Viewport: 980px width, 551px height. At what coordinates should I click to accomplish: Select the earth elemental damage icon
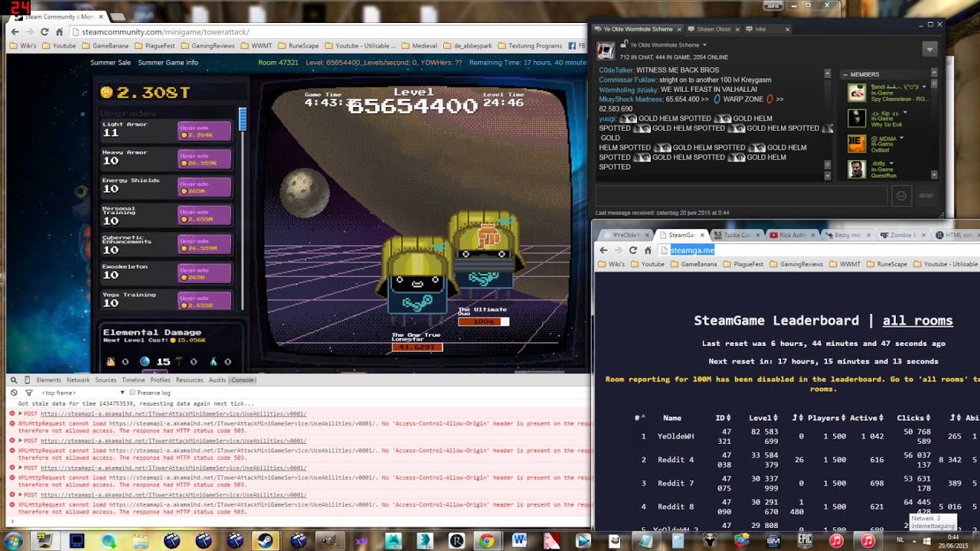coord(179,361)
